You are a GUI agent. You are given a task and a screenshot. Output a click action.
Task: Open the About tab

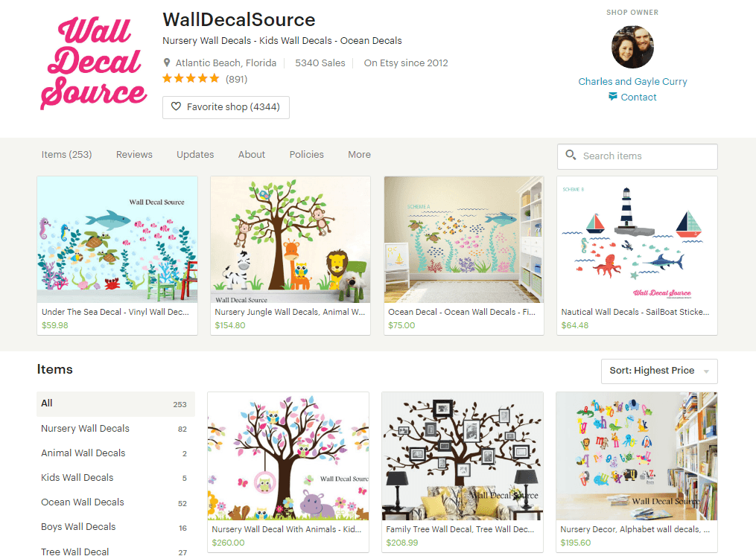point(252,155)
